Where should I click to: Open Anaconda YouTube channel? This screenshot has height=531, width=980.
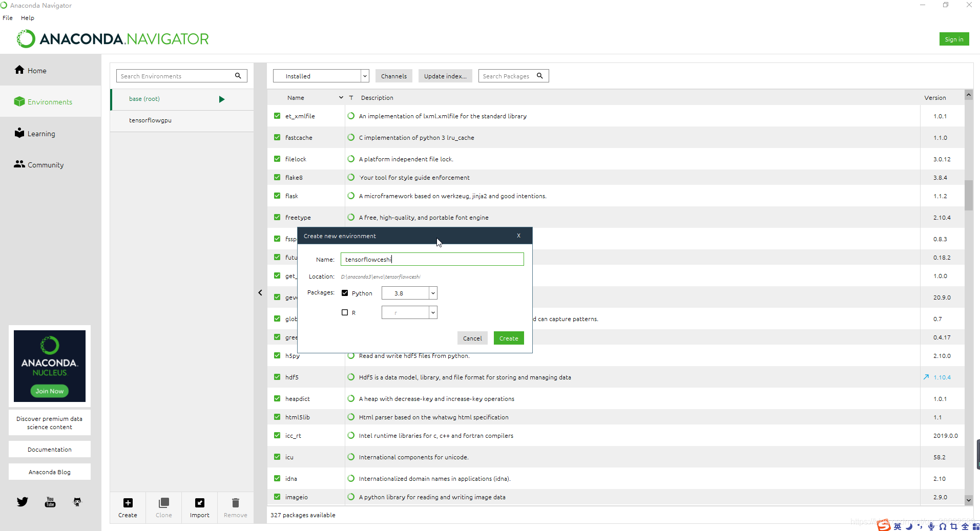click(50, 502)
